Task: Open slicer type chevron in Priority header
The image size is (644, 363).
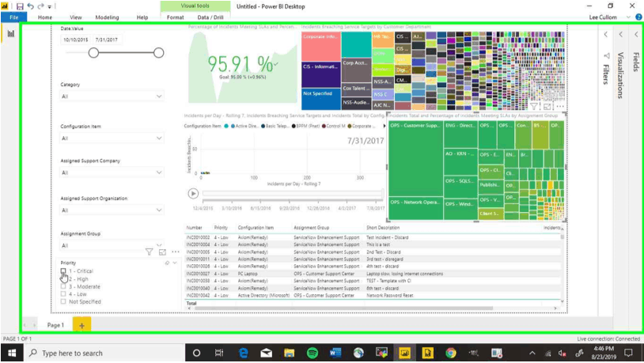Action: (175, 263)
